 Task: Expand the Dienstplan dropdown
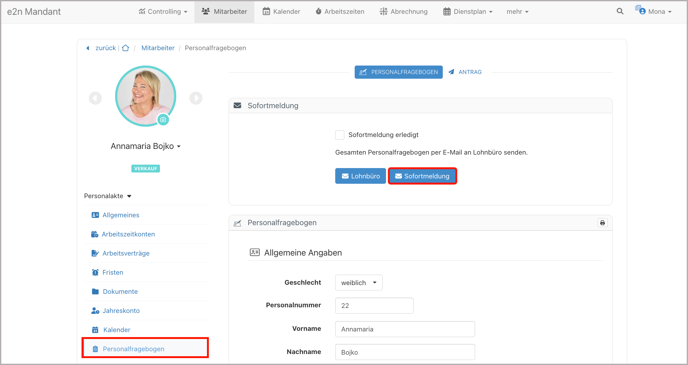[x=467, y=12]
